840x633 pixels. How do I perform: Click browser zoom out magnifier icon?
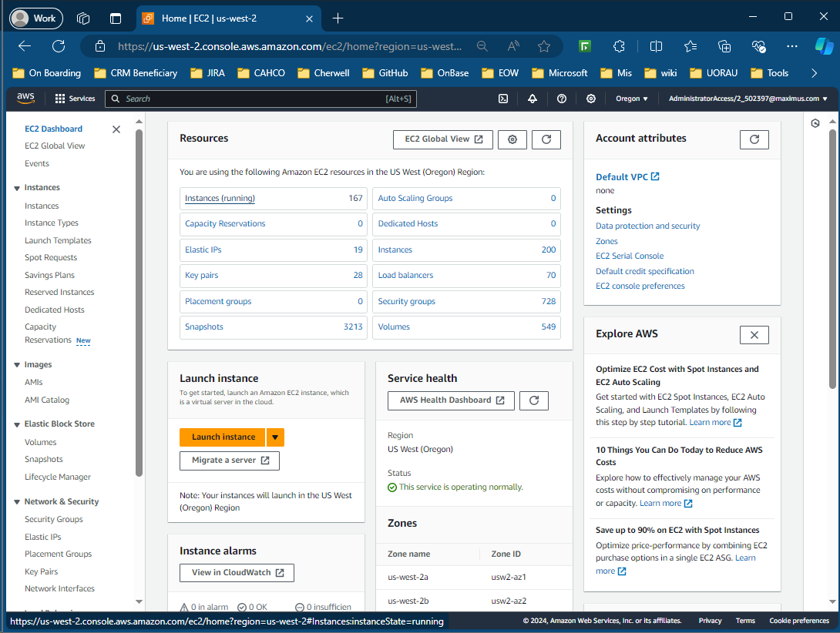click(x=482, y=47)
